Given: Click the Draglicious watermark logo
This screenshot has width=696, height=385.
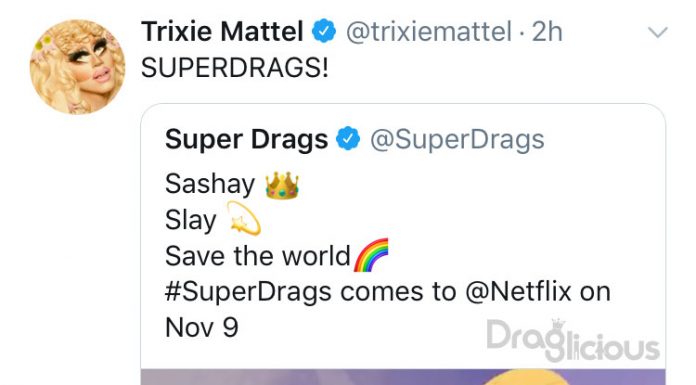Looking at the screenshot, I should (x=573, y=340).
